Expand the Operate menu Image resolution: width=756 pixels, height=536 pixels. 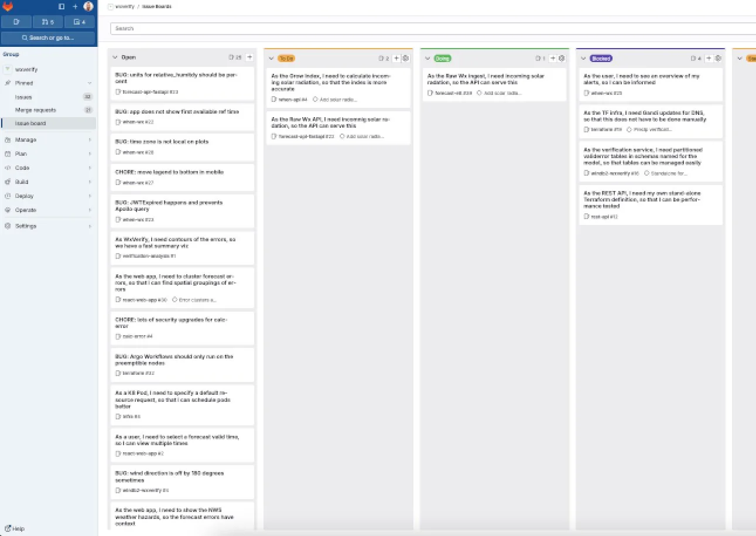point(48,210)
